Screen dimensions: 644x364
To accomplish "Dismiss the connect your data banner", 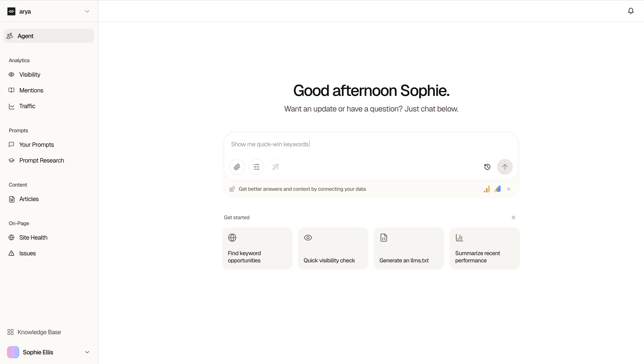I will point(508,189).
